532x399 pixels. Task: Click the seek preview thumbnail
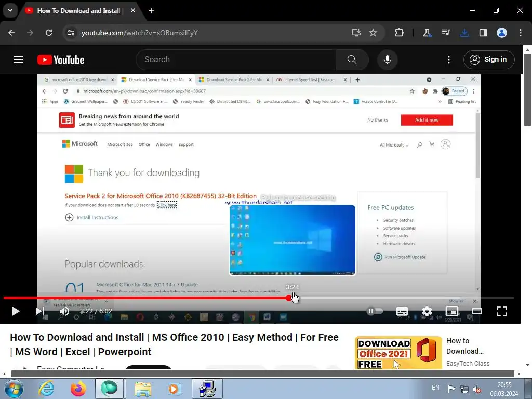tap(292, 240)
